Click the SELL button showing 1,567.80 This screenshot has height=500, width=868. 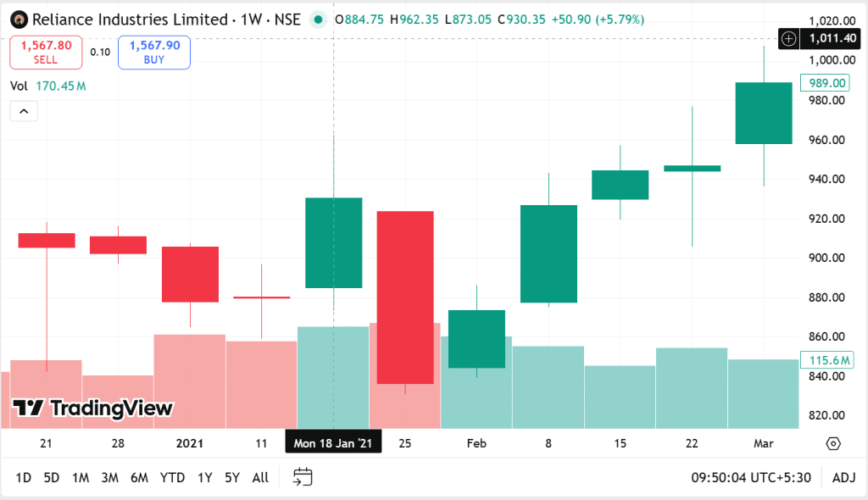(x=46, y=52)
